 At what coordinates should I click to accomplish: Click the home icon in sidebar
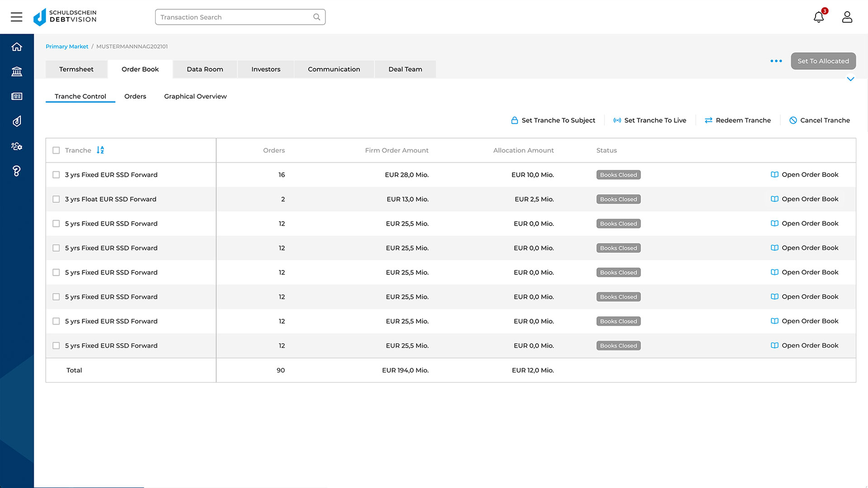click(17, 47)
